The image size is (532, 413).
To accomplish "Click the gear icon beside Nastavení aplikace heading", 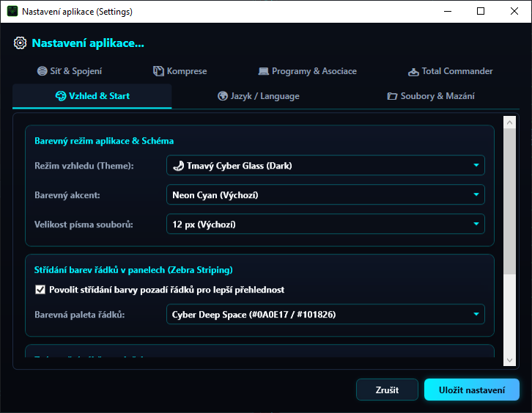I will [20, 43].
